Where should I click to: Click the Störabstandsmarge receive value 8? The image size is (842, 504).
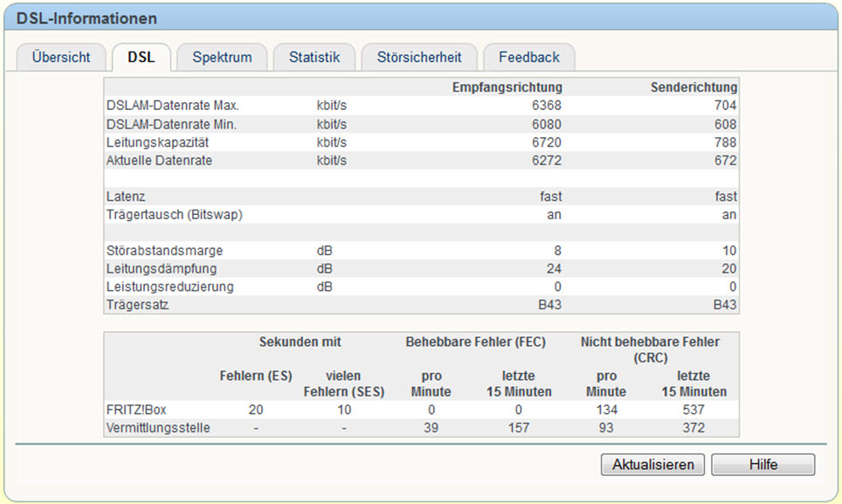point(558,251)
